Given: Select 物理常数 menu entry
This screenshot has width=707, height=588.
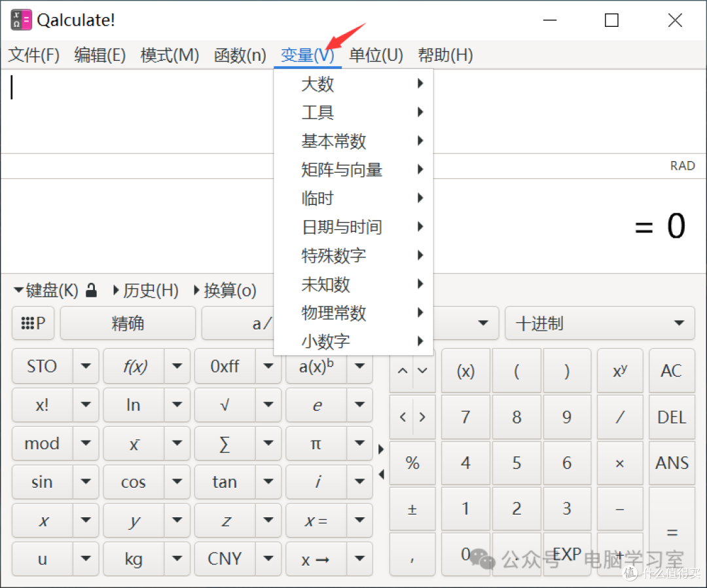Looking at the screenshot, I should [353, 312].
